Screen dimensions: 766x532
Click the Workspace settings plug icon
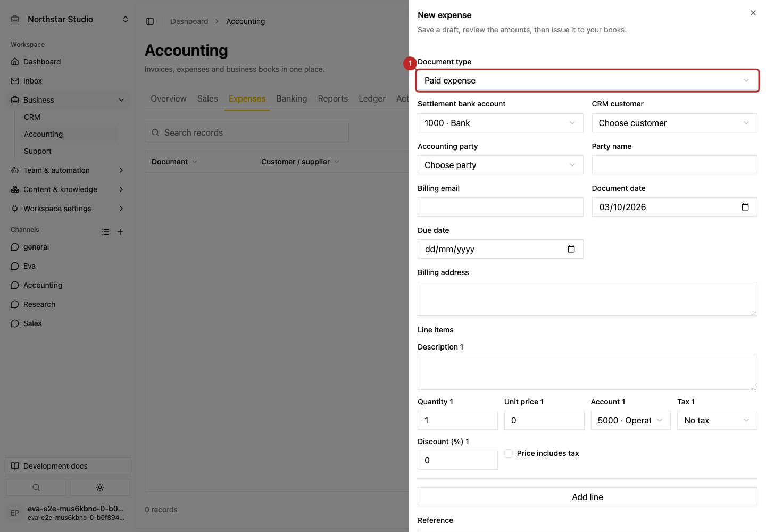point(15,209)
